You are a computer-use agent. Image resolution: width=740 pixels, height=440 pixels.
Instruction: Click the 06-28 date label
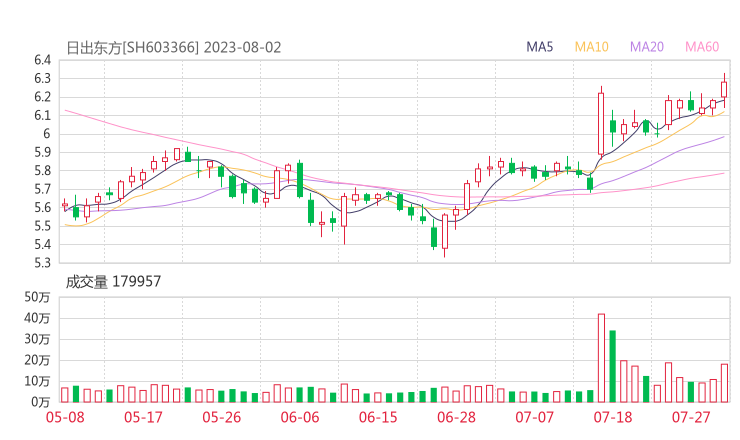pyautogui.click(x=456, y=417)
